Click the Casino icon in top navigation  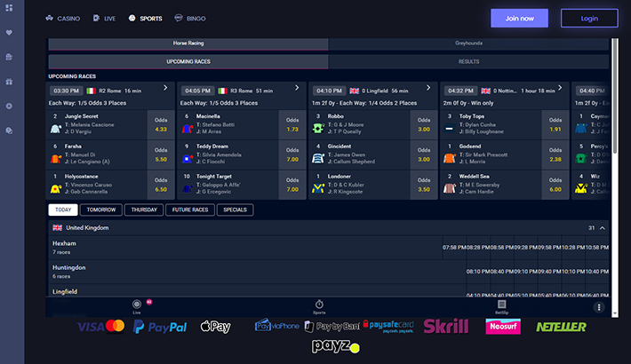tap(49, 18)
